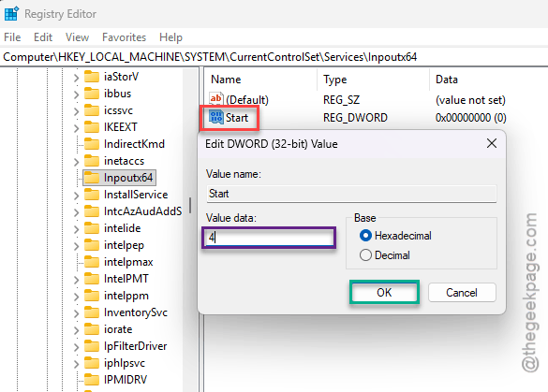Select the intelpep folder icon

[x=92, y=245]
